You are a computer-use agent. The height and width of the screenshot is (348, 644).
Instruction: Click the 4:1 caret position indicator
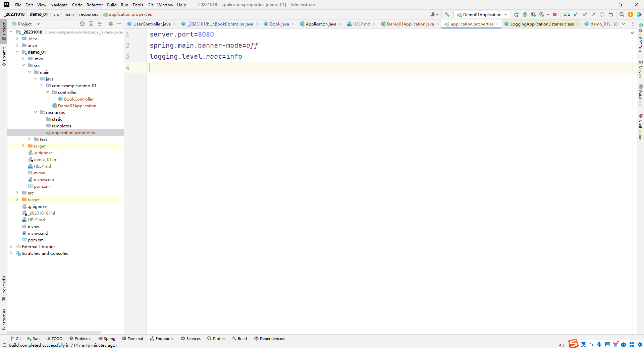(562, 345)
